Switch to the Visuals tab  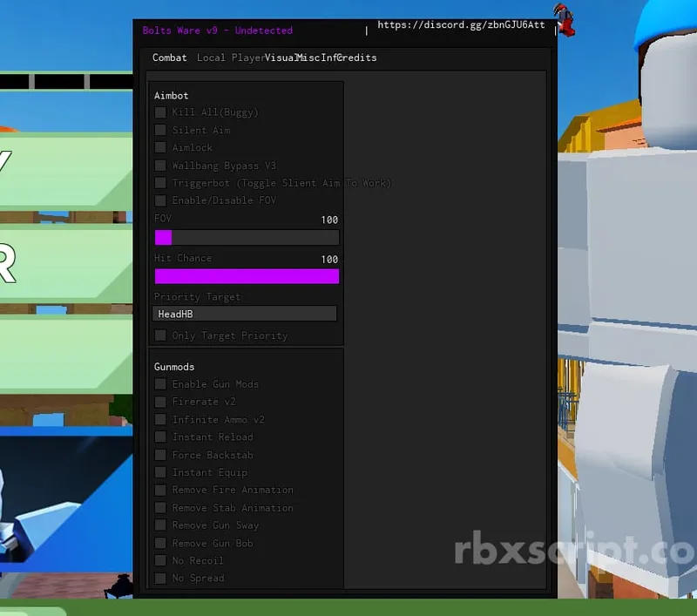tap(281, 58)
